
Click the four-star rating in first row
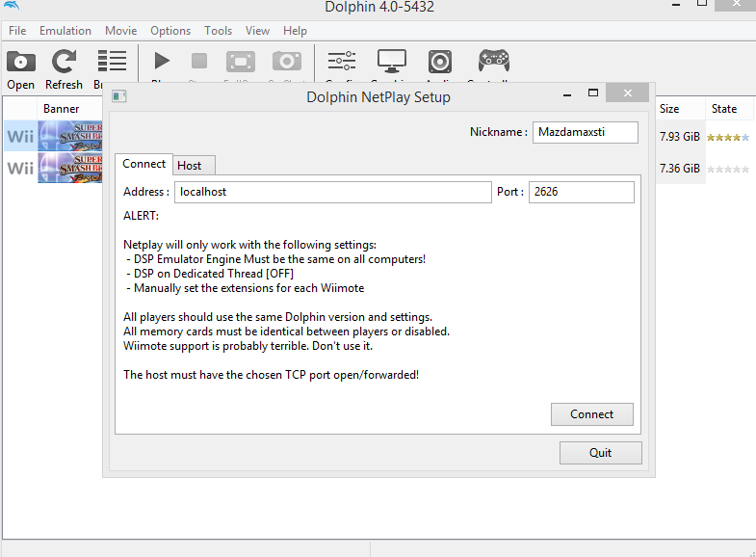point(728,138)
